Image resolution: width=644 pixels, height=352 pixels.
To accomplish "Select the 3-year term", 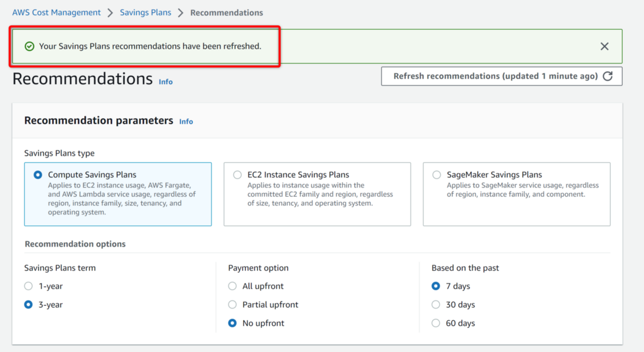I will 29,304.
